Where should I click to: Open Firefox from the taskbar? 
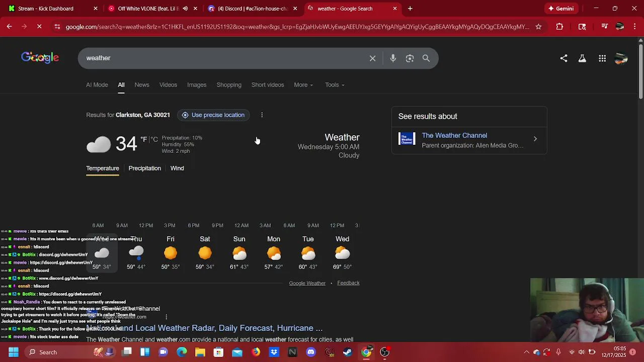click(x=256, y=352)
